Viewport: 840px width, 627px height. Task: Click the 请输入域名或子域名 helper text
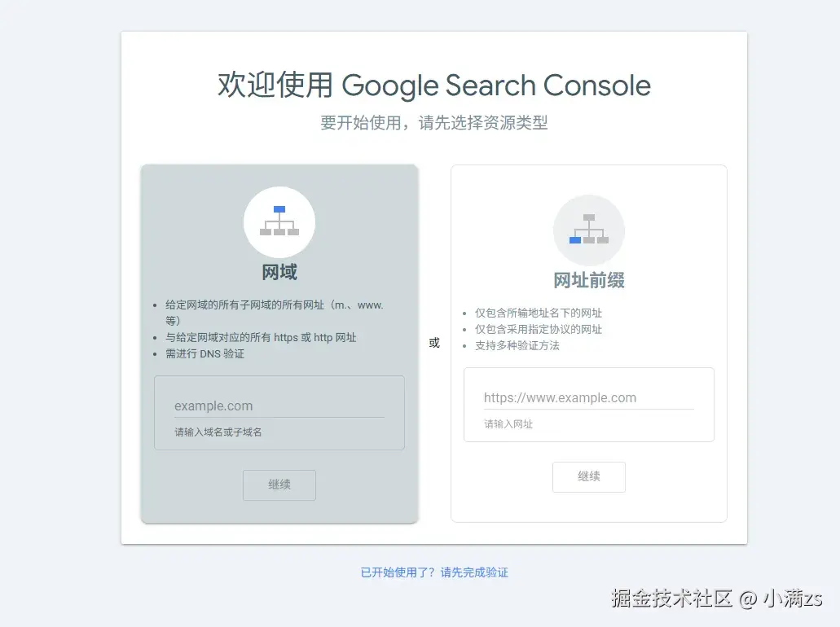point(218,432)
